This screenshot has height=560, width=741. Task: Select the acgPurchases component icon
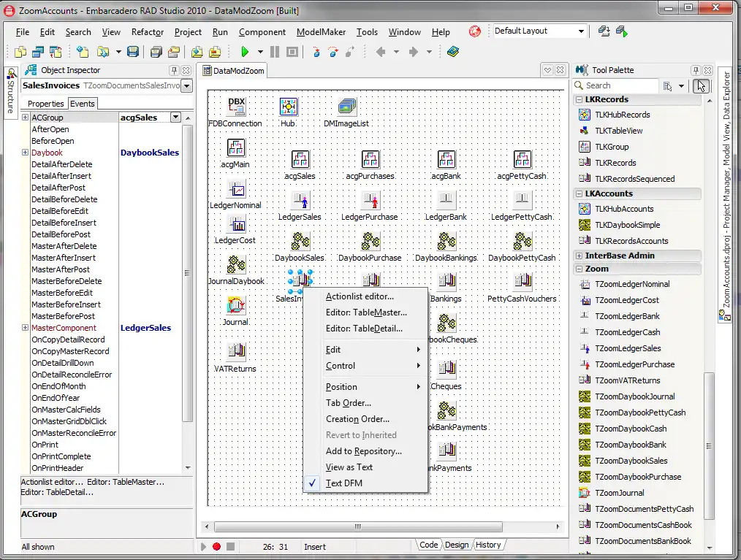tap(370, 160)
